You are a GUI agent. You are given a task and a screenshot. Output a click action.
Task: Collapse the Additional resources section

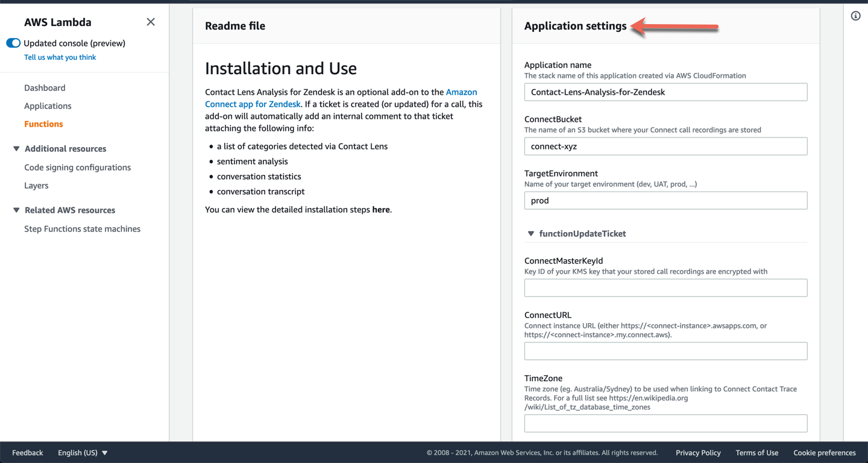[x=16, y=149]
